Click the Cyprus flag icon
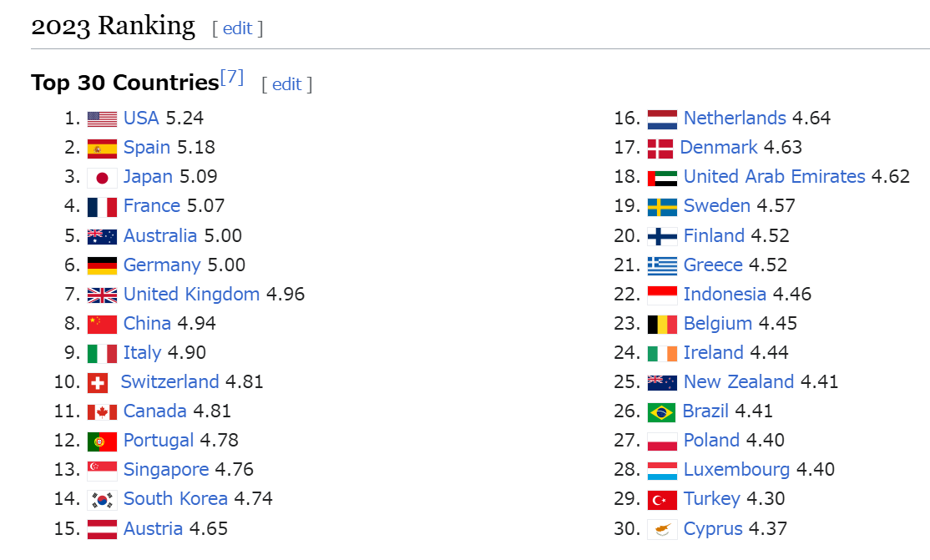 (x=662, y=529)
